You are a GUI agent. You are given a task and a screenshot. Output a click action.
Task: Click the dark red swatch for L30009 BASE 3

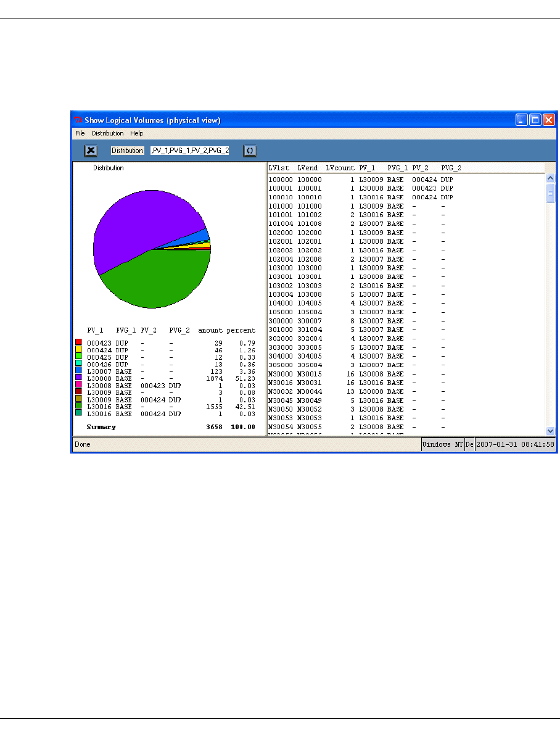(78, 392)
